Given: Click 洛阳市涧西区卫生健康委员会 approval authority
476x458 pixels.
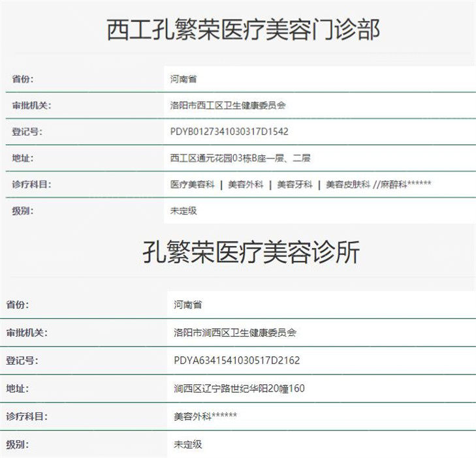Looking at the screenshot, I should 235,333.
